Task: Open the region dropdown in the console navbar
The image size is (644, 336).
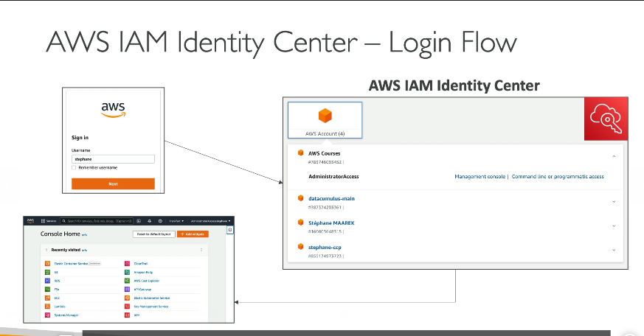Action: pos(176,221)
